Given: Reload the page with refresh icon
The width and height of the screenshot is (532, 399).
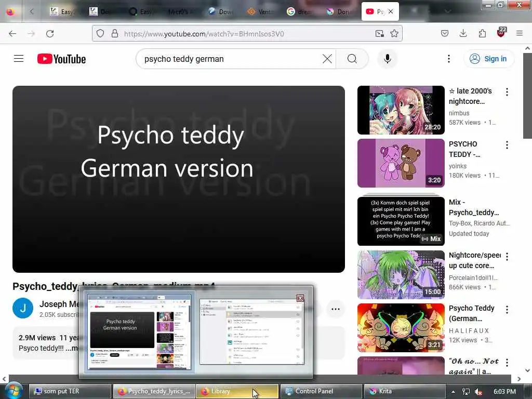Looking at the screenshot, I should (50, 33).
